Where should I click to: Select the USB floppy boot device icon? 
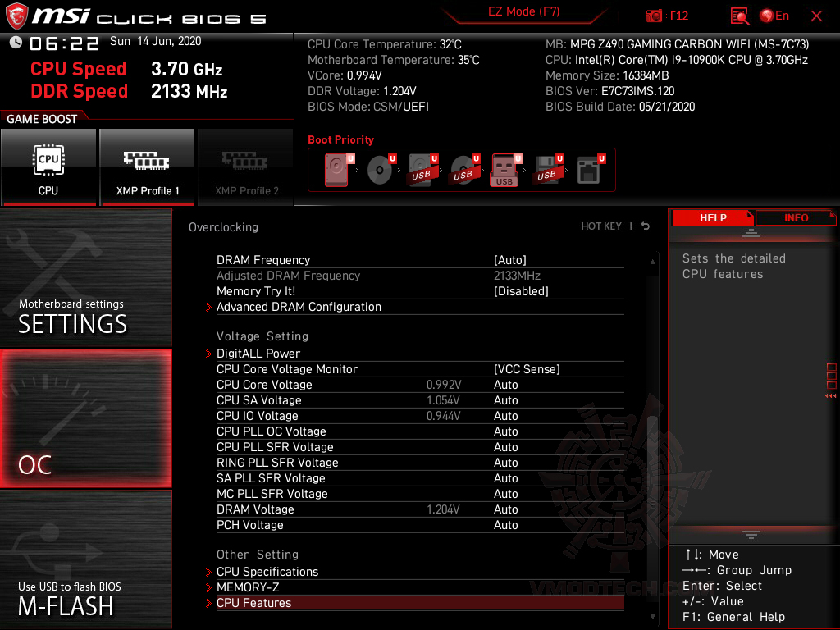(548, 170)
